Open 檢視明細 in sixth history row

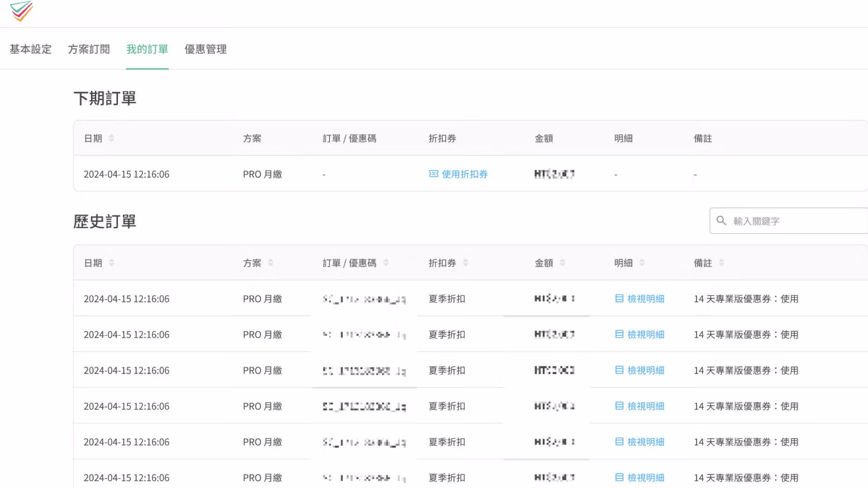pyautogui.click(x=646, y=478)
